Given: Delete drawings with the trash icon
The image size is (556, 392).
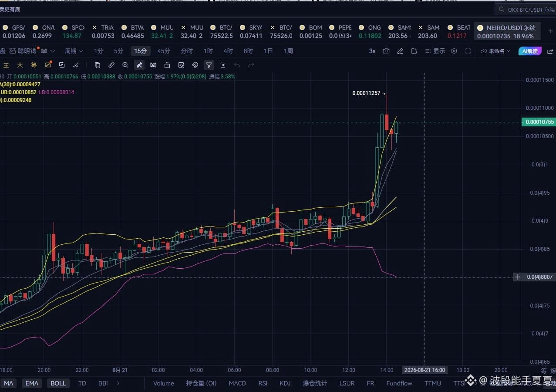Looking at the screenshot, I should coord(223,65).
